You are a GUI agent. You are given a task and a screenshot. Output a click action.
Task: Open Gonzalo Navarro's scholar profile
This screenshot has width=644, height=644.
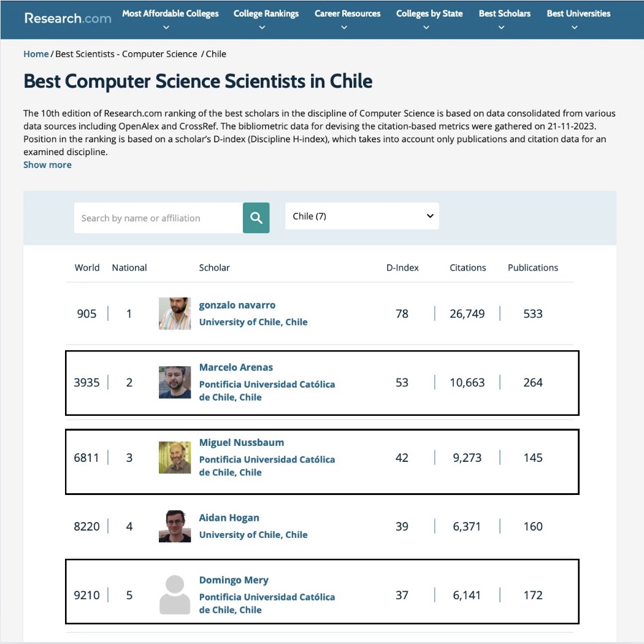tap(237, 305)
